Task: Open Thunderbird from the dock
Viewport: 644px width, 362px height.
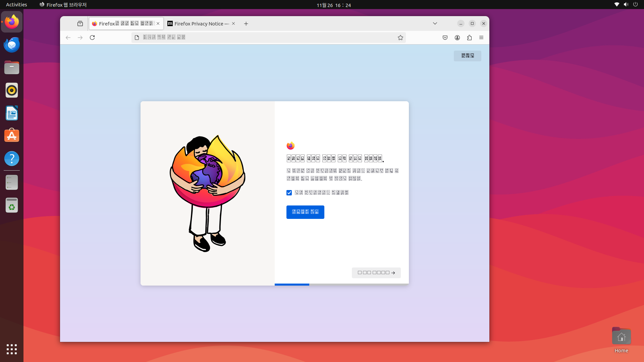Action: pos(12,45)
